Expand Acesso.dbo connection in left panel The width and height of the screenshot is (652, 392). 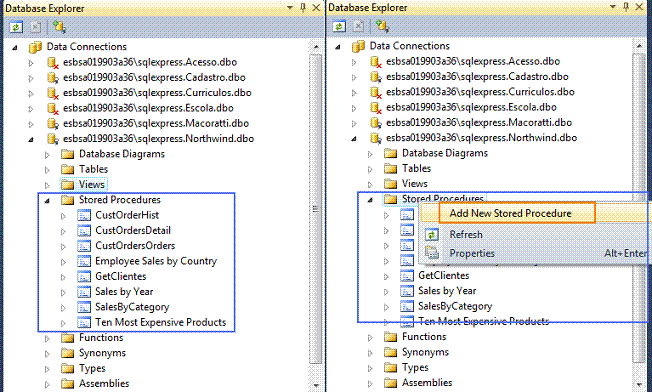31,63
